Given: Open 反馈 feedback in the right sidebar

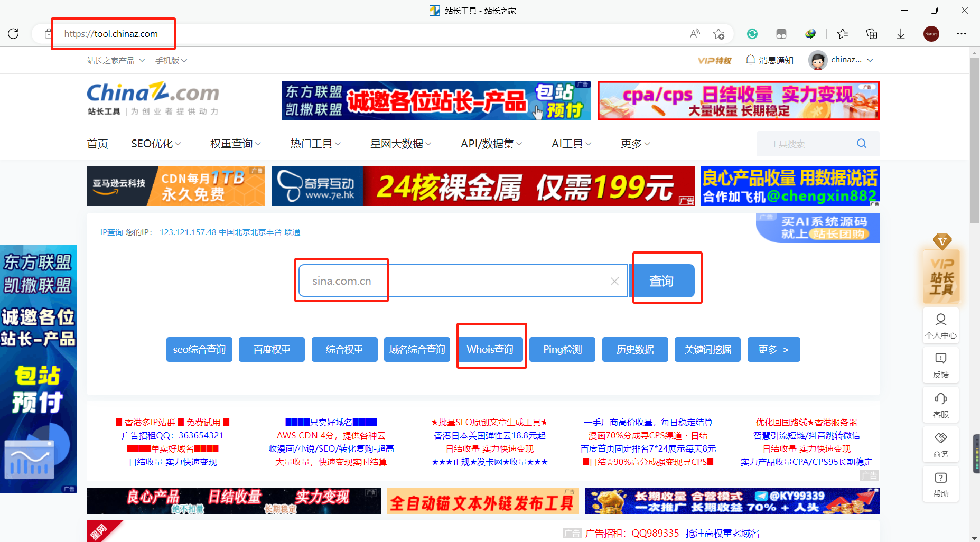Looking at the screenshot, I should pos(941,366).
